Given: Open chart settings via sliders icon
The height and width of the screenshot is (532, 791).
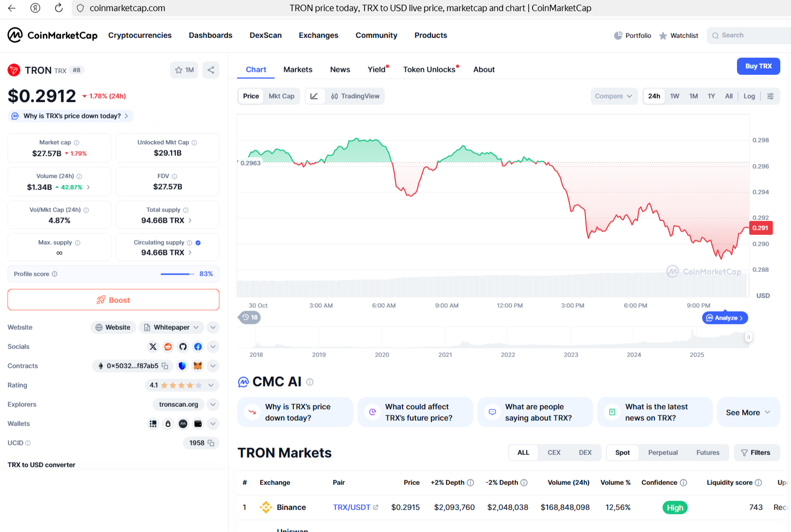Looking at the screenshot, I should click(771, 96).
